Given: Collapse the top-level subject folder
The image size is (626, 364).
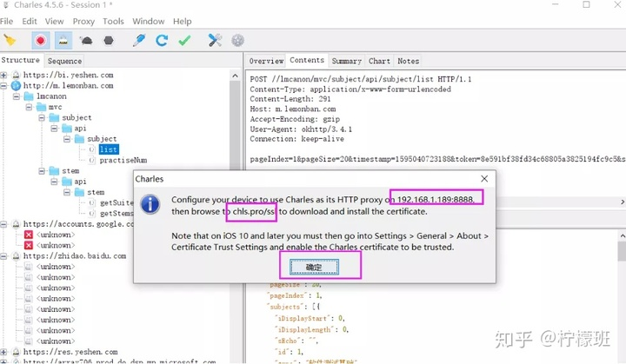Looking at the screenshot, I should click(x=42, y=118).
